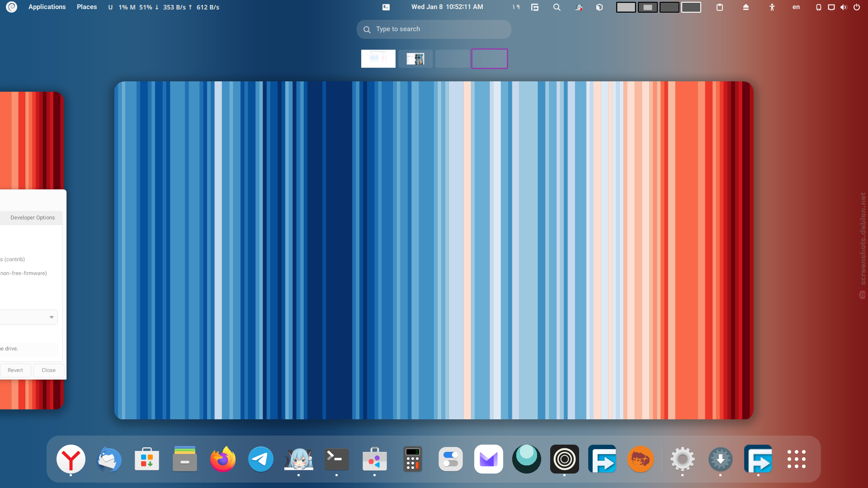Open the teal sphere app in dock

(527, 460)
